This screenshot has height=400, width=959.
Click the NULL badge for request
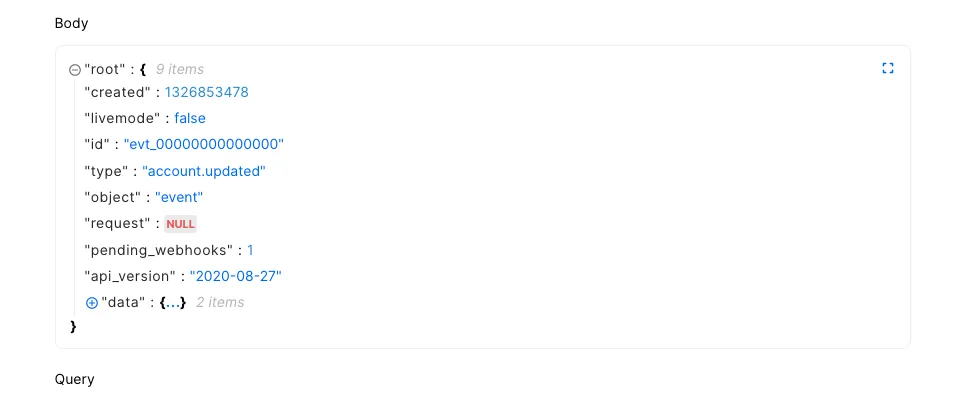(x=180, y=224)
